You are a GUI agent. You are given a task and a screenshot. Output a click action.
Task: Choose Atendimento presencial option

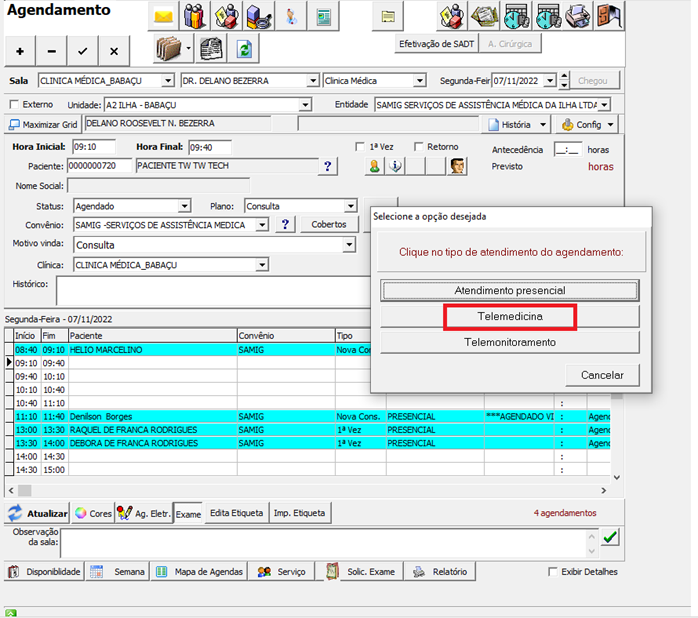[x=510, y=290]
